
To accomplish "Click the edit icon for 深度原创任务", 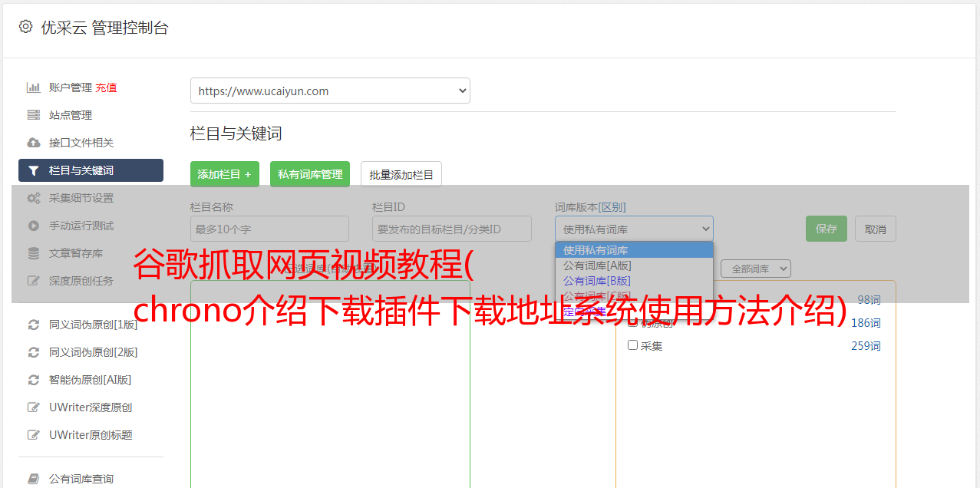I will (34, 281).
